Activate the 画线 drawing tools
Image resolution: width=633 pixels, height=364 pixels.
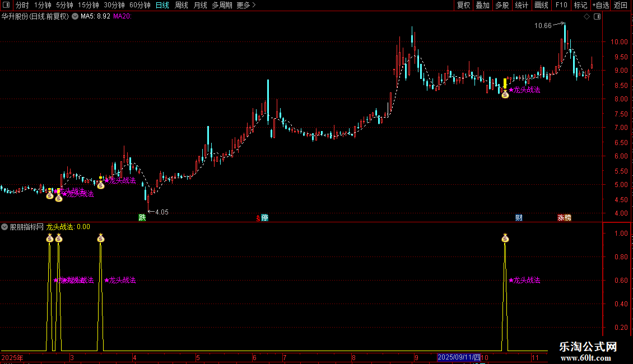[x=541, y=5]
